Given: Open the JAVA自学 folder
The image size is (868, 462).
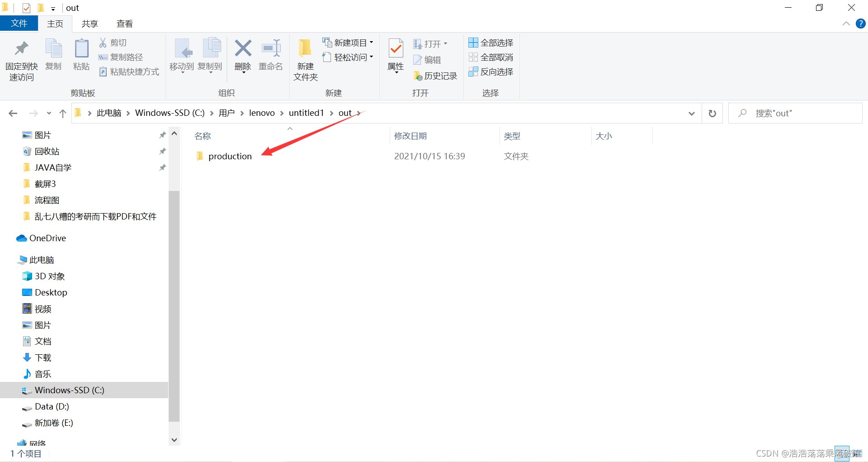Looking at the screenshot, I should click(53, 167).
